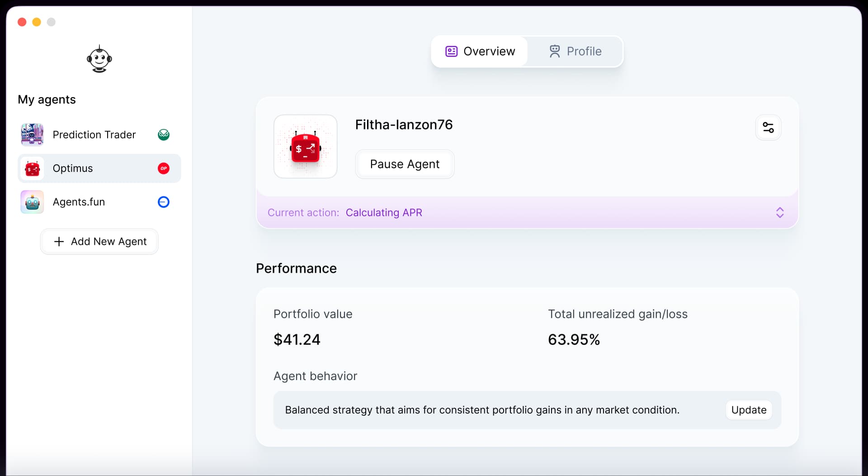This screenshot has width=868, height=476.
Task: Click the red OP chain badge
Action: point(164,168)
